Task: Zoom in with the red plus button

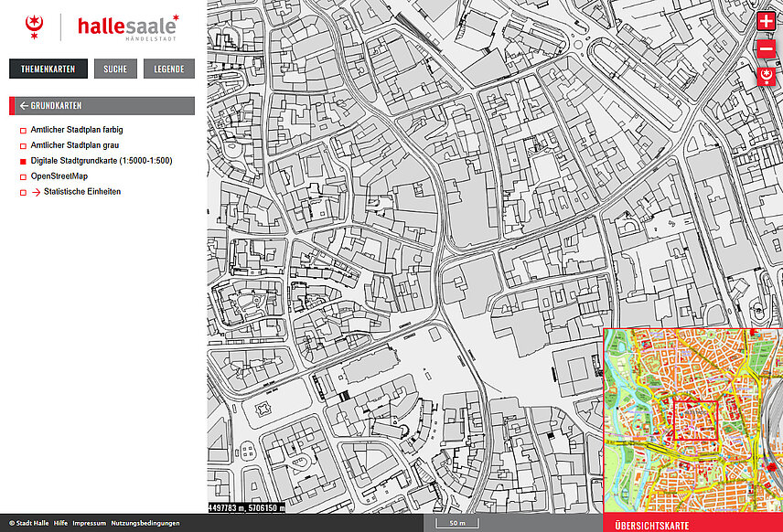Action: pos(767,20)
